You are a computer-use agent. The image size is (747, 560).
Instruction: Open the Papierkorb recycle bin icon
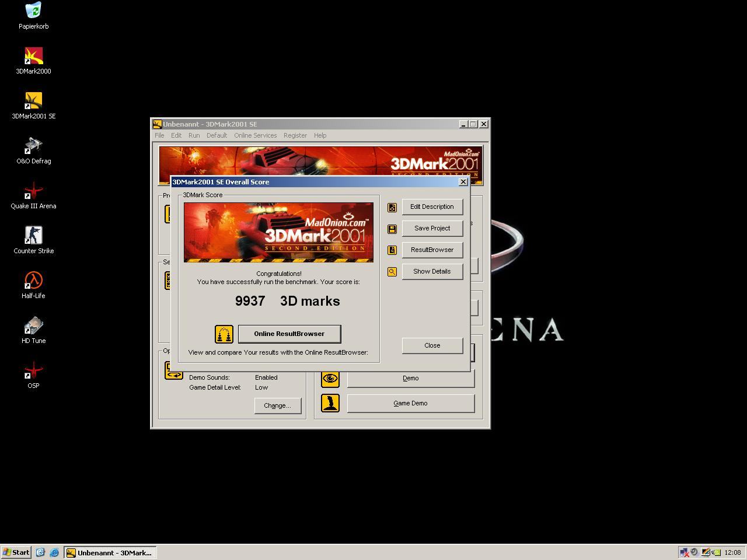(x=33, y=10)
